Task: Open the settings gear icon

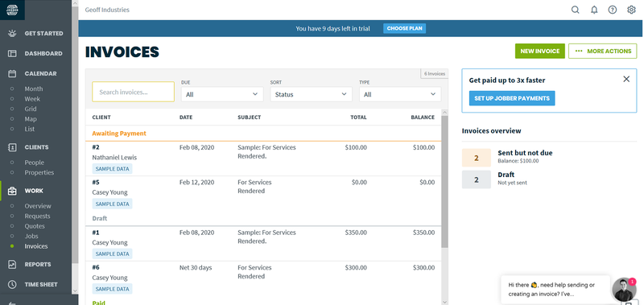Action: pos(631,10)
